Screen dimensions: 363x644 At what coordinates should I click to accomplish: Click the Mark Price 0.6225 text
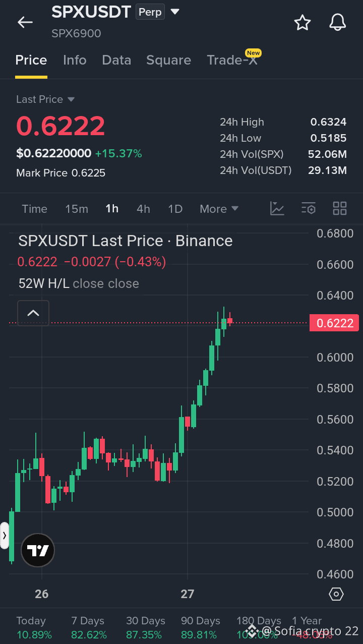click(x=60, y=173)
